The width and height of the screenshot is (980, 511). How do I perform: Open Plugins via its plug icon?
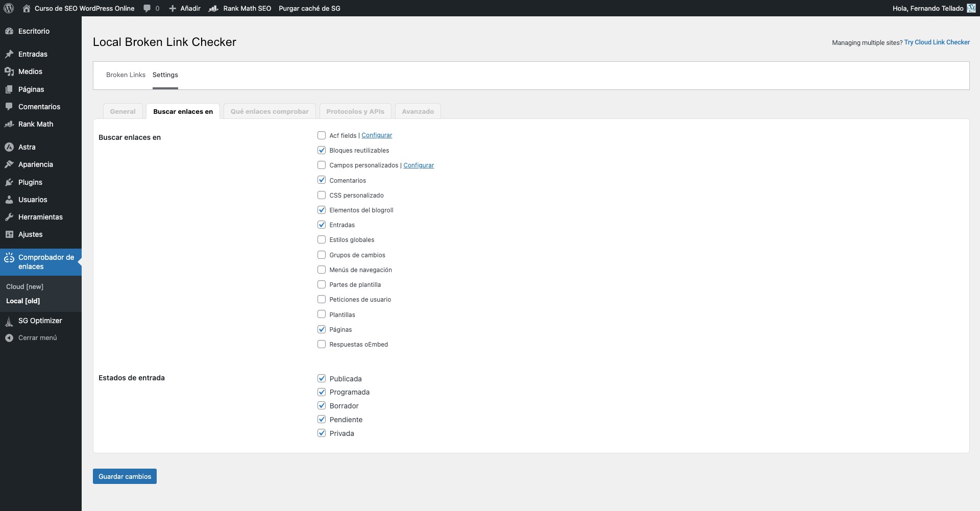pos(9,182)
